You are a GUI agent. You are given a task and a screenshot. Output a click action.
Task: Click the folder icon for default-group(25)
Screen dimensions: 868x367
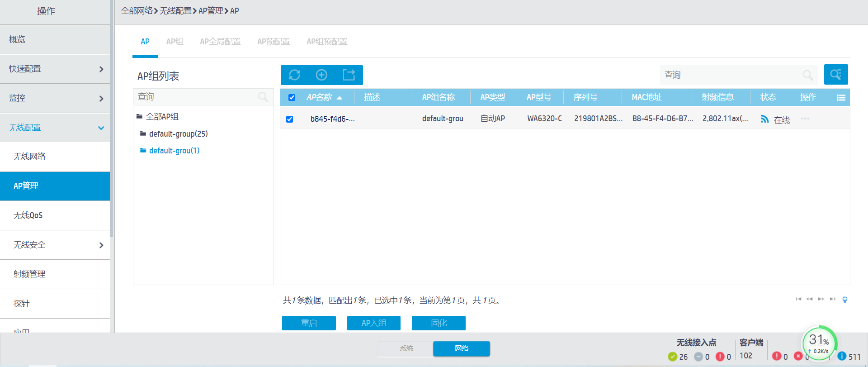(x=143, y=133)
